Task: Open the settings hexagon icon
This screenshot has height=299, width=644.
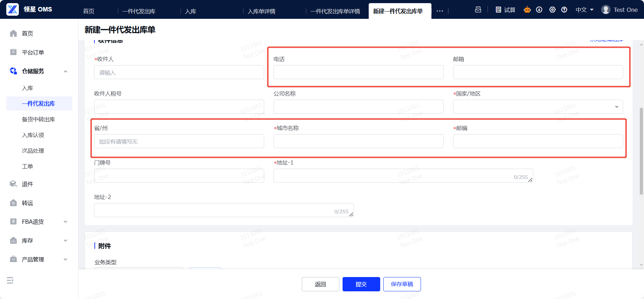Action: pyautogui.click(x=552, y=10)
